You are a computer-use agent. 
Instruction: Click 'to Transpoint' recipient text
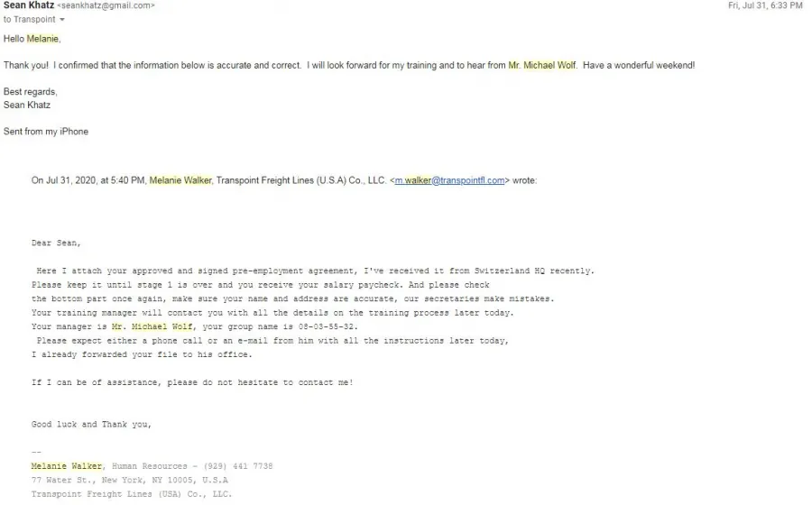[29, 20]
